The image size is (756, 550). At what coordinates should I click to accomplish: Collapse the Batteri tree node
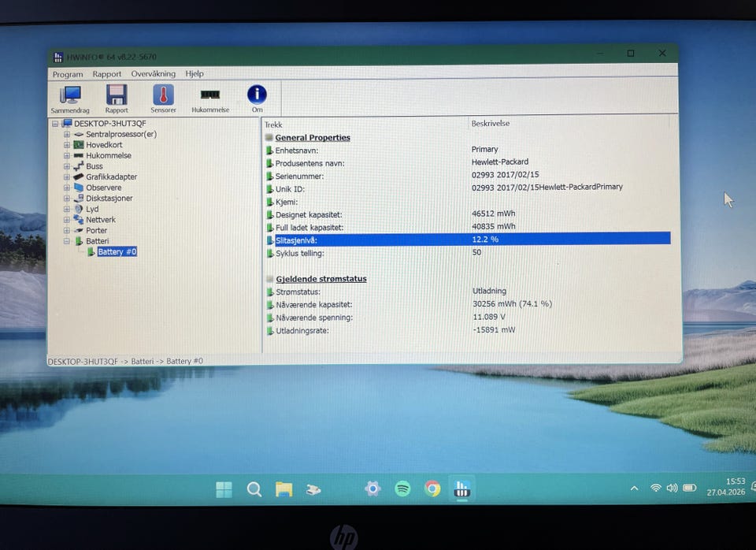click(66, 241)
